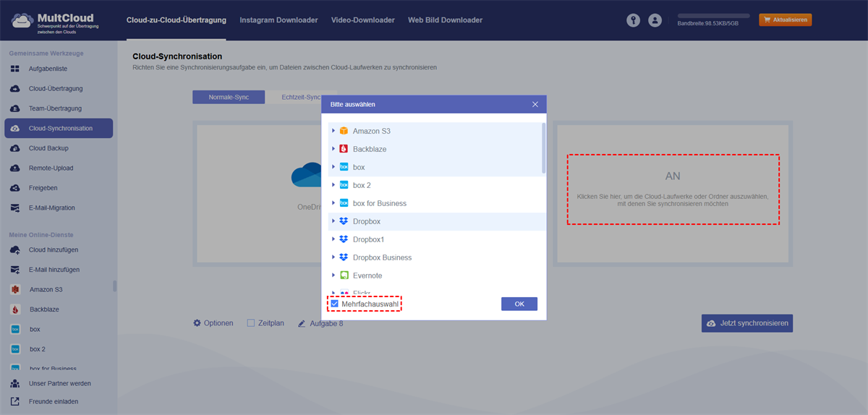Click the Jetzt synchronisieren button
Viewport: 868px width, 415px height.
pos(747,323)
